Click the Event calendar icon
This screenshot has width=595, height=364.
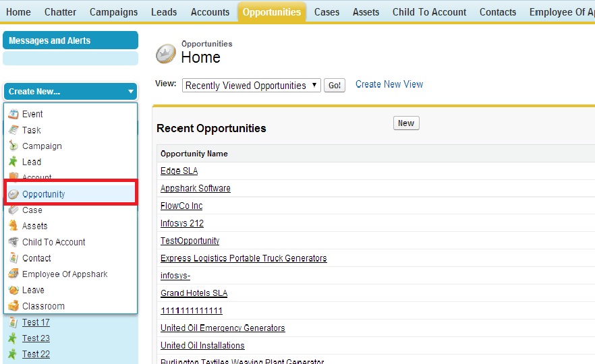(13, 114)
